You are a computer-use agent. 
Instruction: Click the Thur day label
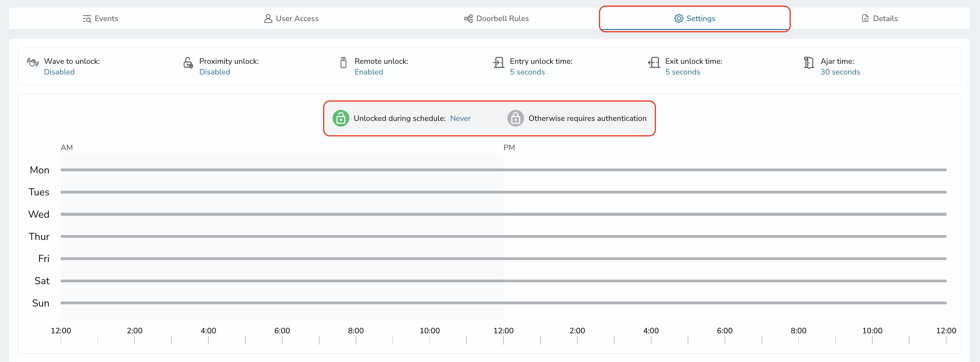tap(39, 237)
